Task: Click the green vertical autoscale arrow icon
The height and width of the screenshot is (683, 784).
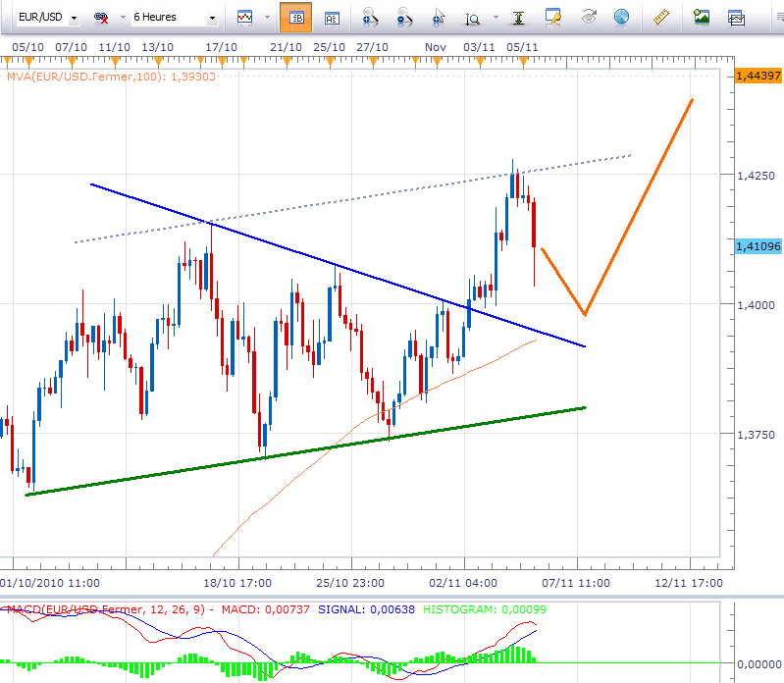Action: tap(519, 18)
